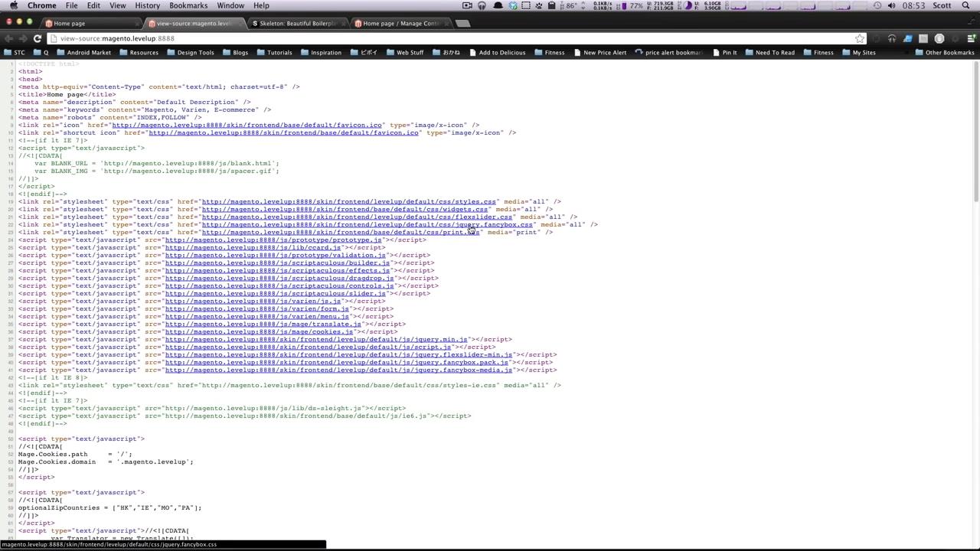Image resolution: width=980 pixels, height=551 pixels.
Task: Click the Need To Read bookmark
Action: pos(769,53)
